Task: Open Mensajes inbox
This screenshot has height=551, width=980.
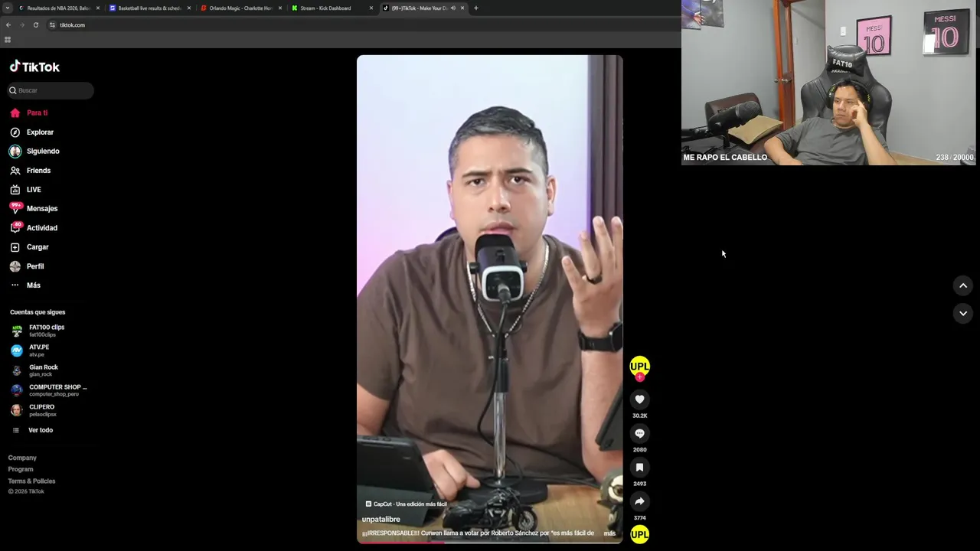Action: (42, 209)
